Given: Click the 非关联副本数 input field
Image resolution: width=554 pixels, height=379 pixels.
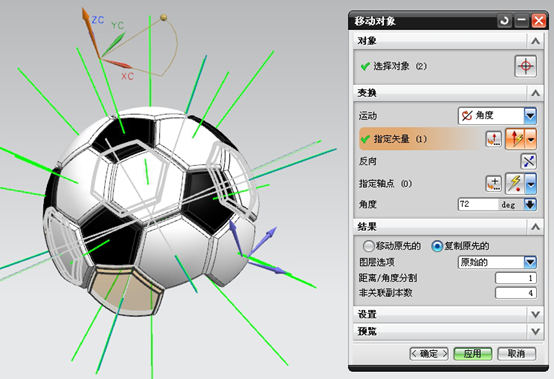Looking at the screenshot, I should 516,293.
